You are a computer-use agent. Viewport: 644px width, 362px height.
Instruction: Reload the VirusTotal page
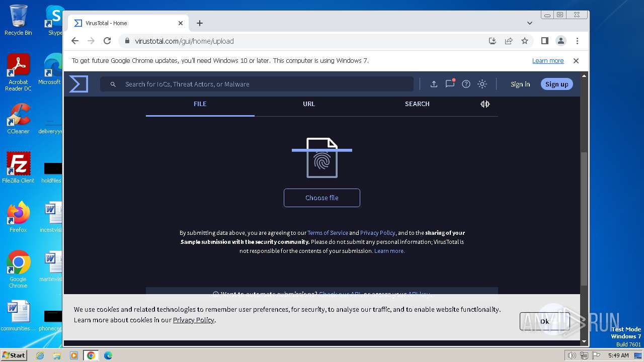click(x=107, y=41)
